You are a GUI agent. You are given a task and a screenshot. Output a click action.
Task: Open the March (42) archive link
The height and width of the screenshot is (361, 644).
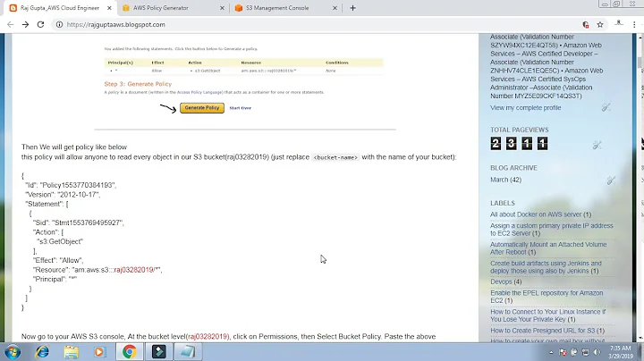(505, 180)
